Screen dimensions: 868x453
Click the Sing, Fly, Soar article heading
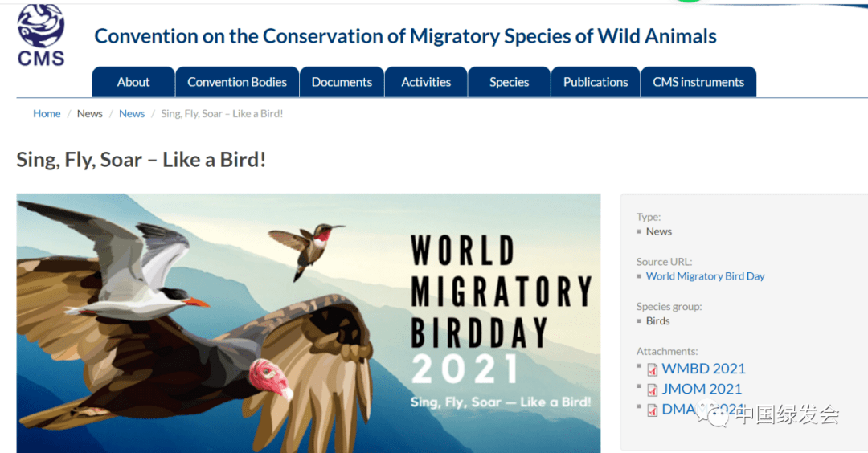click(141, 160)
